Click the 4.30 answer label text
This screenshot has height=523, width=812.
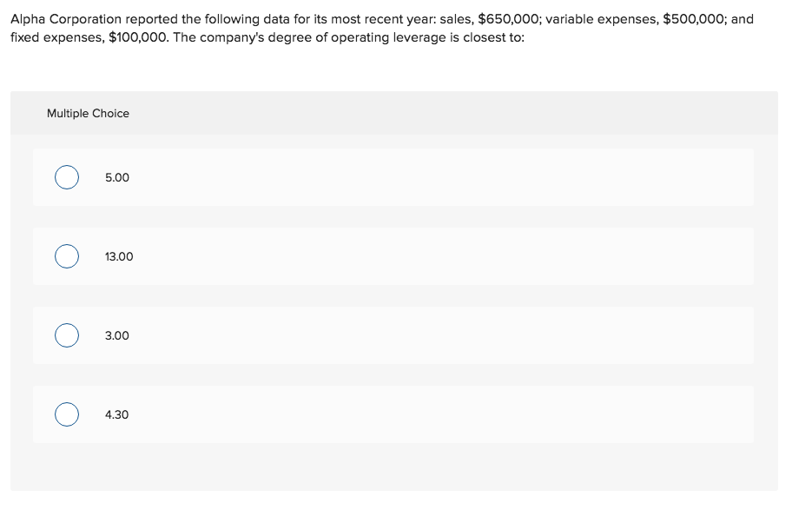click(116, 414)
